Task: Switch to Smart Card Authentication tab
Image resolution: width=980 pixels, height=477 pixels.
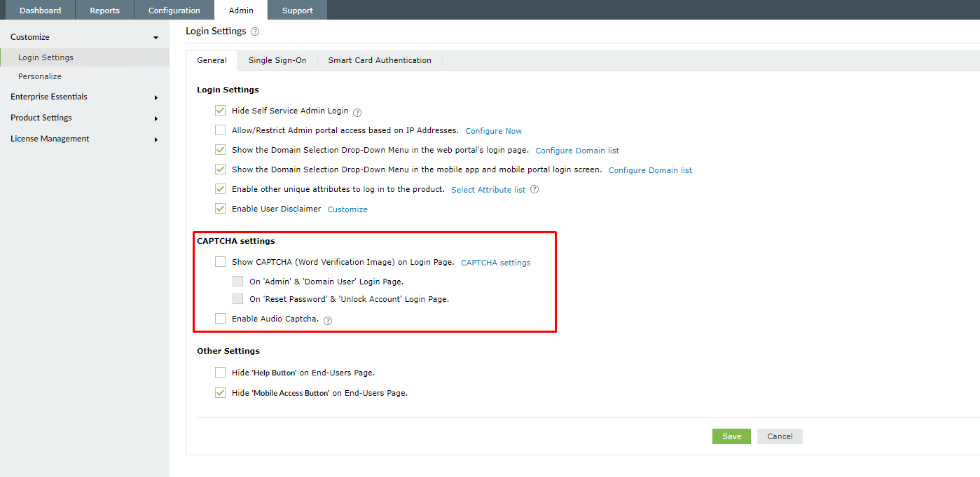Action: 380,60
